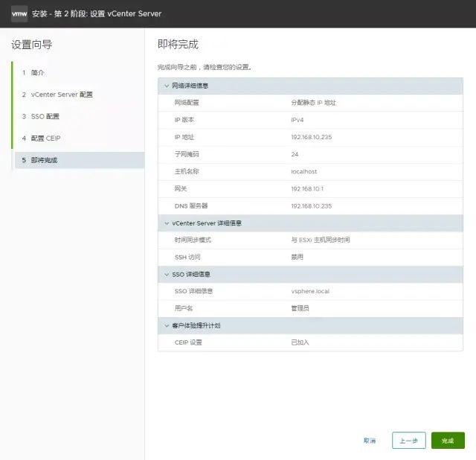Click the 用户名 value 管理员
This screenshot has width=476, height=460.
(300, 308)
